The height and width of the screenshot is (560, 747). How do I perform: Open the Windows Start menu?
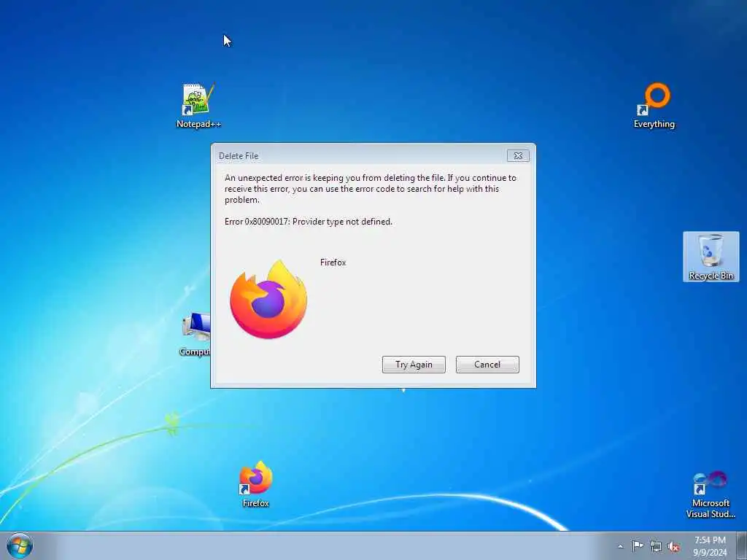pos(20,545)
